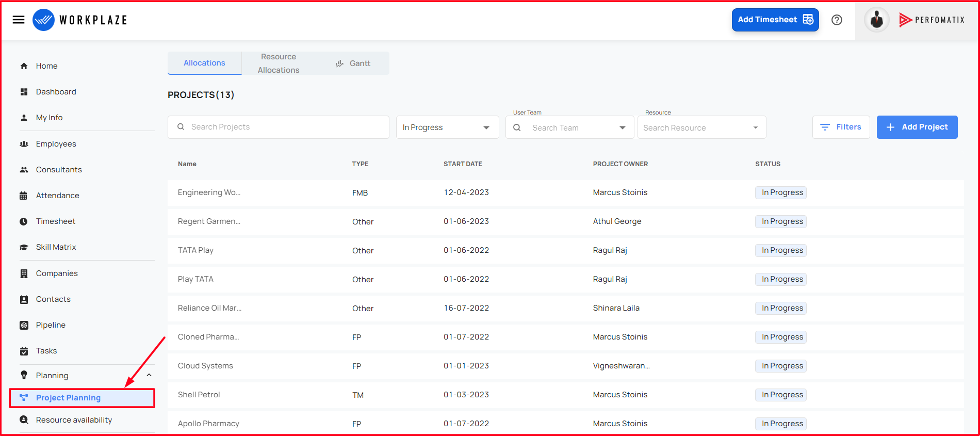Image resolution: width=980 pixels, height=436 pixels.
Task: Open the user profile avatar
Action: (x=876, y=20)
